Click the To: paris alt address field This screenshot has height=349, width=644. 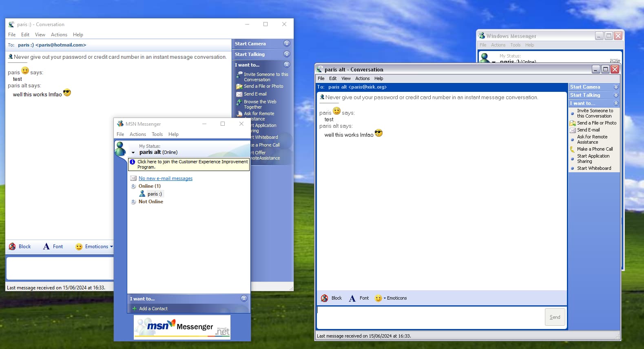click(x=442, y=87)
